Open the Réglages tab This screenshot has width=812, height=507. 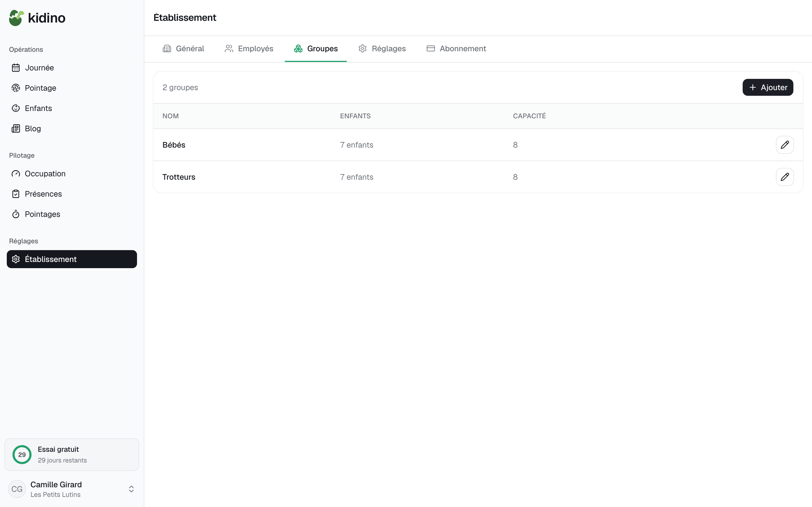382,49
